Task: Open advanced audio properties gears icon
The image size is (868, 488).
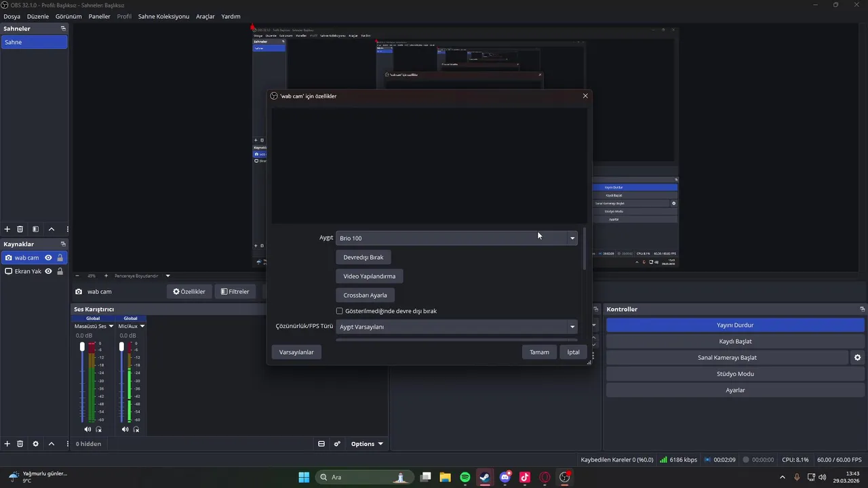Action: (337, 444)
